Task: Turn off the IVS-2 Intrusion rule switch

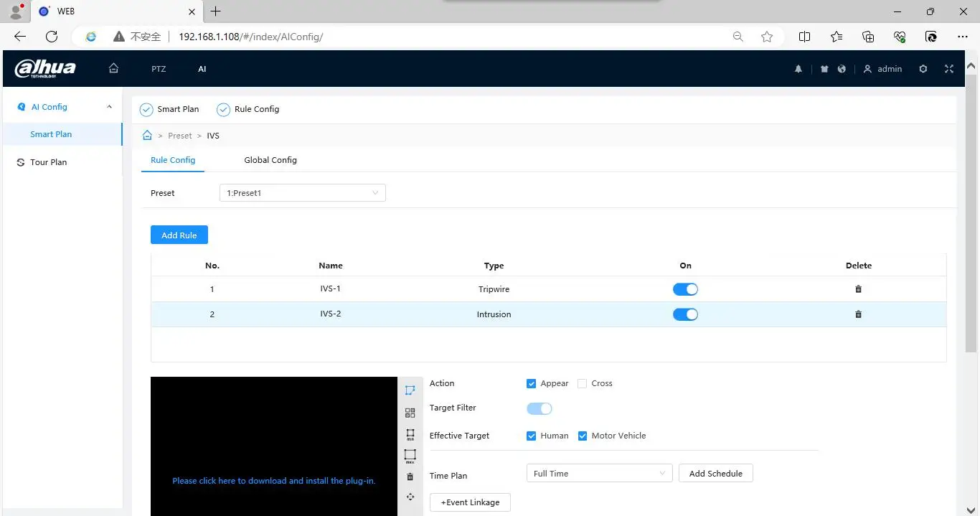Action: (685, 314)
